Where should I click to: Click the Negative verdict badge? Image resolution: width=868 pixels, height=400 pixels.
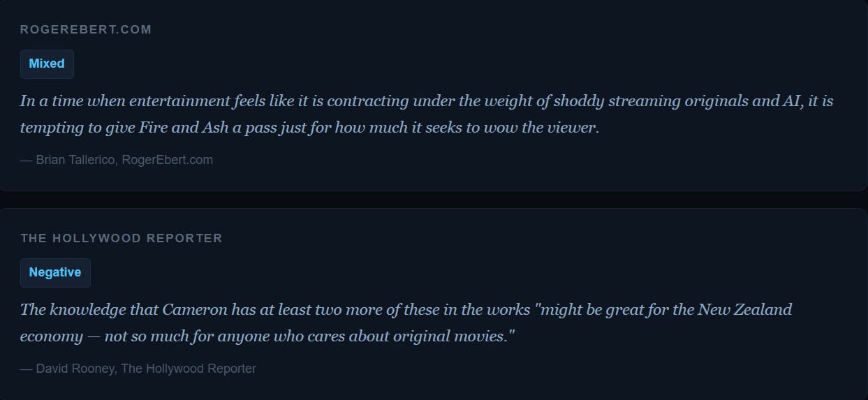(55, 272)
